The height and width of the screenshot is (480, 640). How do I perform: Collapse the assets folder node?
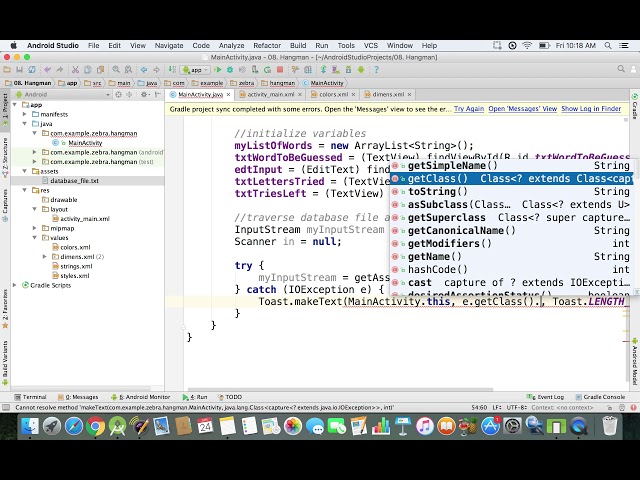tap(25, 171)
